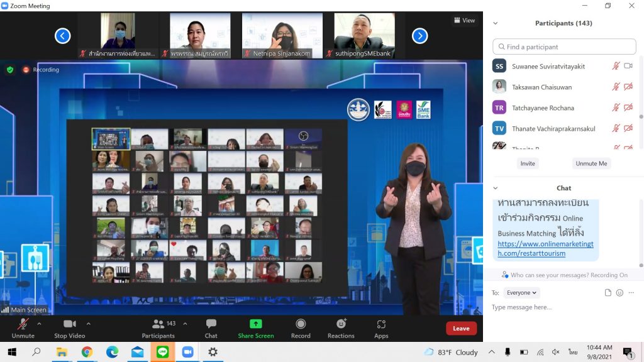This screenshot has width=644, height=362.
Task: Click the green Share Screen icon
Action: [255, 324]
